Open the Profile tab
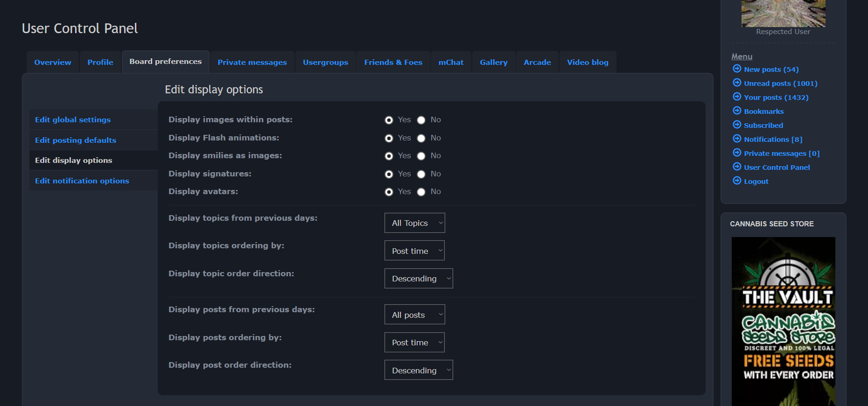868x406 pixels. (x=100, y=63)
